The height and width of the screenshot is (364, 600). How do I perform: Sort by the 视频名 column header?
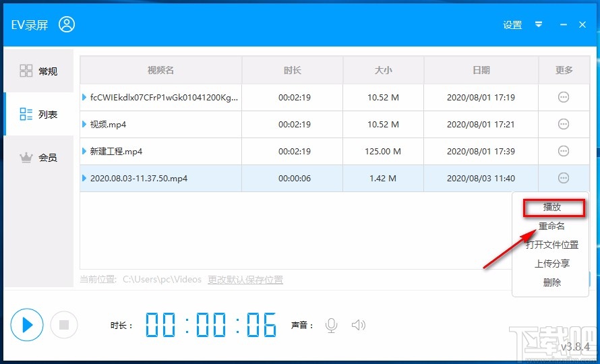pyautogui.click(x=160, y=70)
